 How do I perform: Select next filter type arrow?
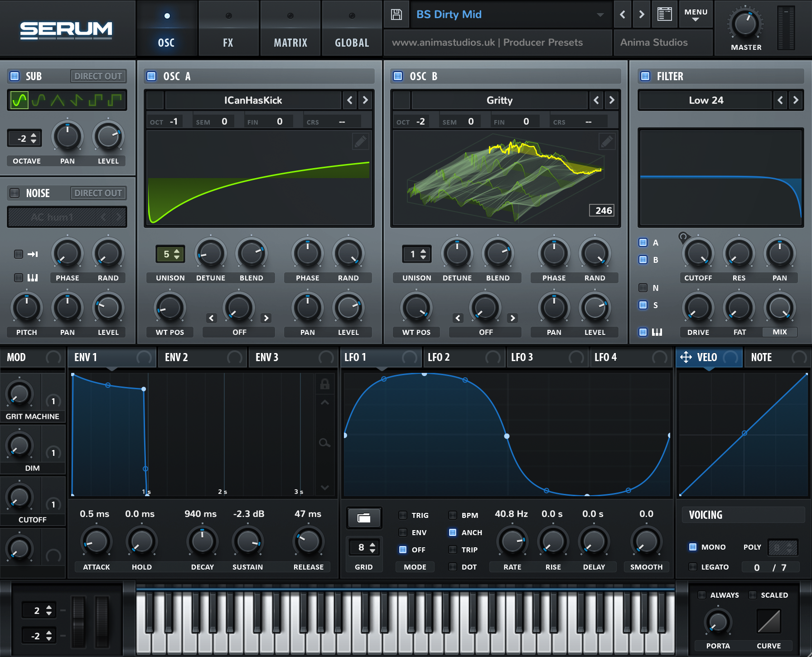tap(796, 100)
